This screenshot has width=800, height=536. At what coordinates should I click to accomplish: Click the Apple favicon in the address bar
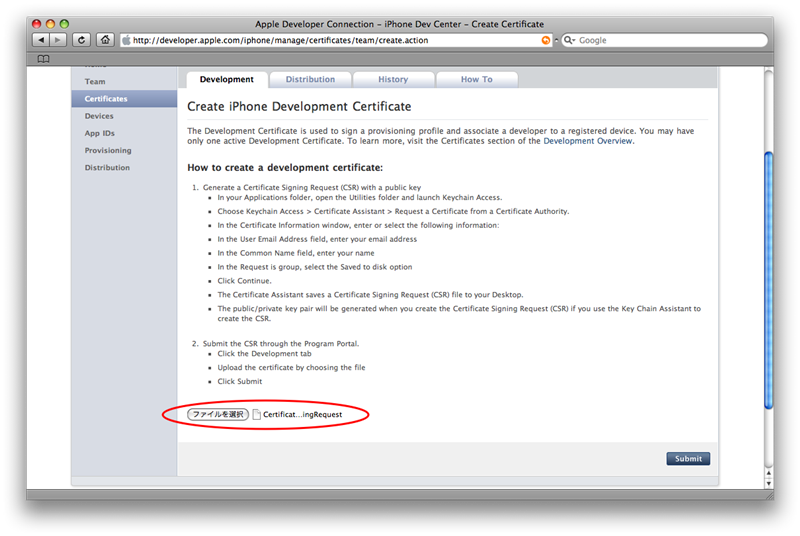[x=126, y=40]
